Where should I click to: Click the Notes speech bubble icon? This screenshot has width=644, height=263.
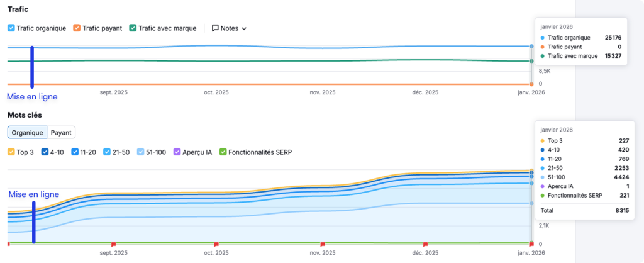click(x=215, y=28)
